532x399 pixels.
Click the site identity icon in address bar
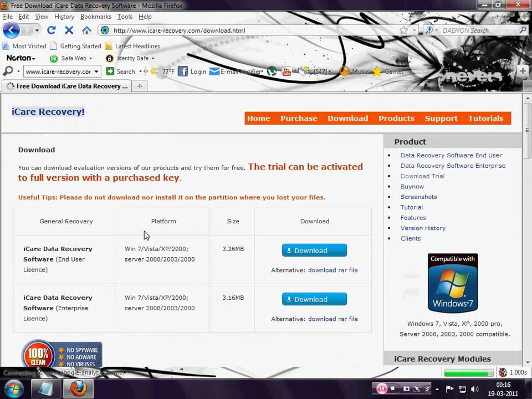[105, 30]
